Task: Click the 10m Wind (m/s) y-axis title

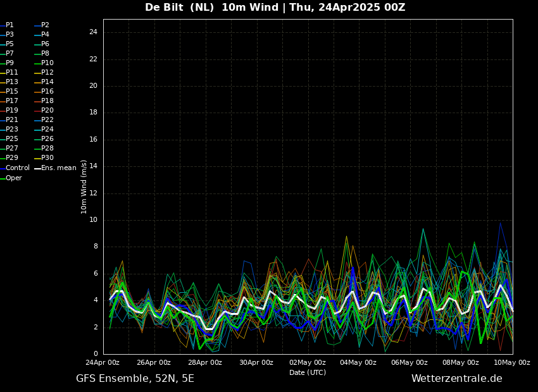Action: [x=84, y=187]
